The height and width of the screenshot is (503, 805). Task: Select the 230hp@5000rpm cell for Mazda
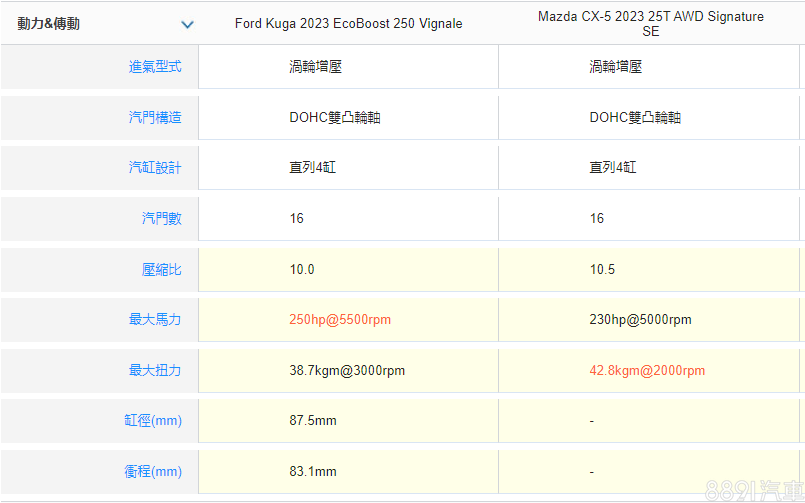(x=640, y=320)
